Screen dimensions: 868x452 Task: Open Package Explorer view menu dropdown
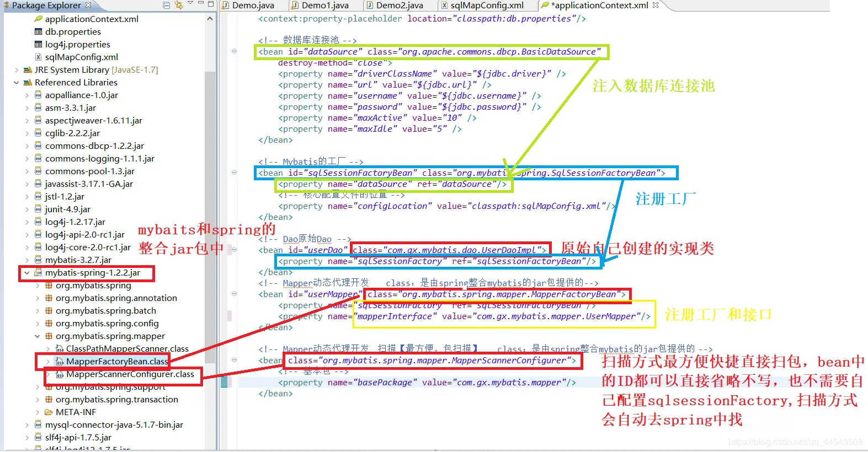click(x=190, y=3)
